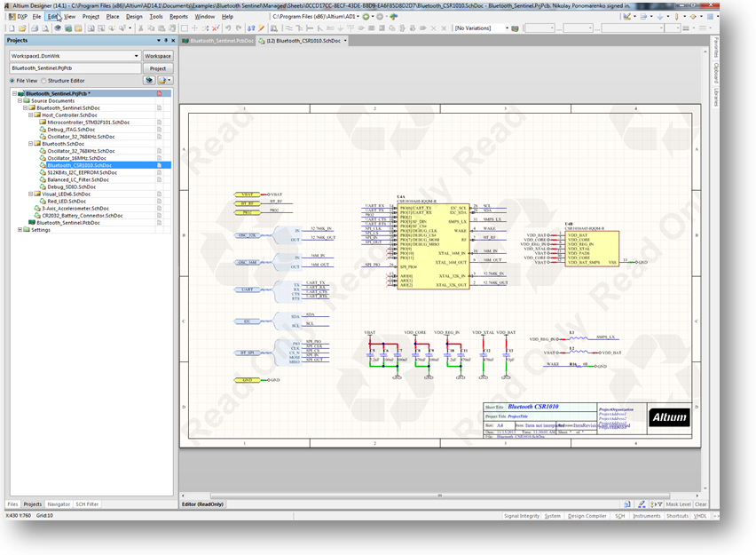
Task: Click the Home page navigation icon
Action: click(394, 16)
